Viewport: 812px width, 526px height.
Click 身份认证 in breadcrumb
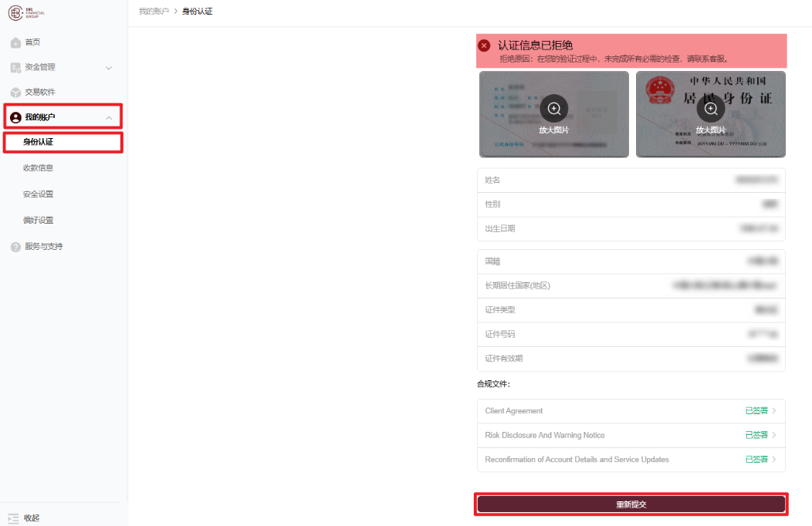(x=198, y=12)
